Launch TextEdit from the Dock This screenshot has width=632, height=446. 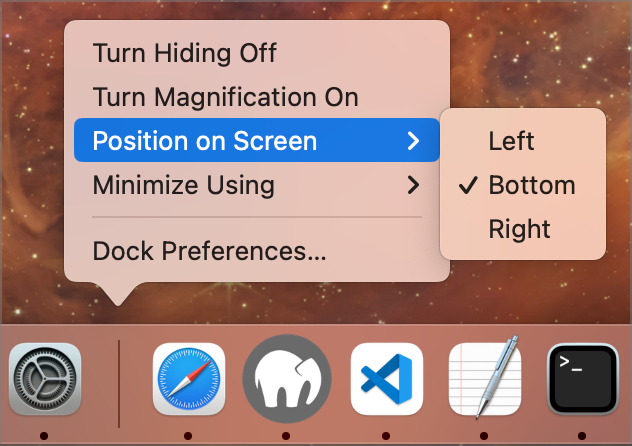click(484, 379)
